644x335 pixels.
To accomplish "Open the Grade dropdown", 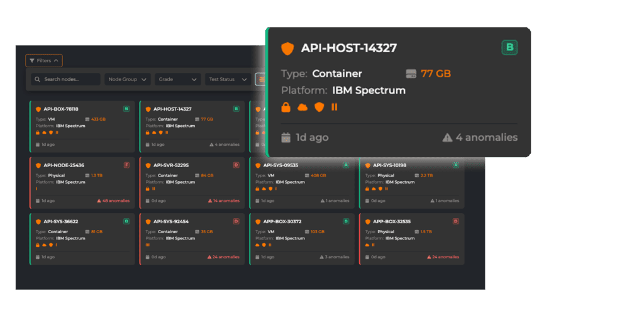I will point(177,79).
